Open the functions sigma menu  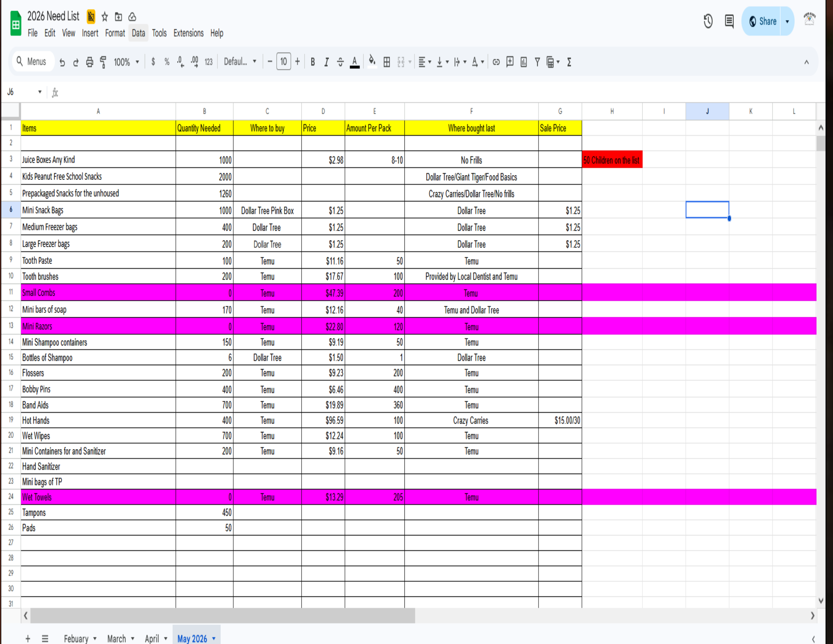point(569,62)
